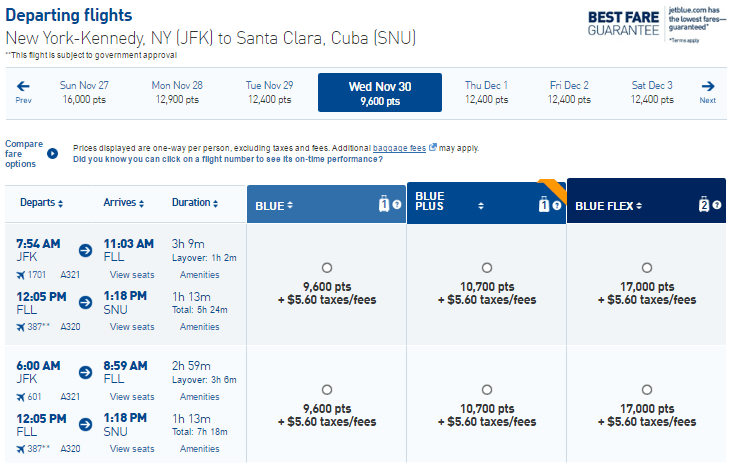730x466 pixels.
Task: Click the Blue Plus baggage icon
Action: click(544, 204)
